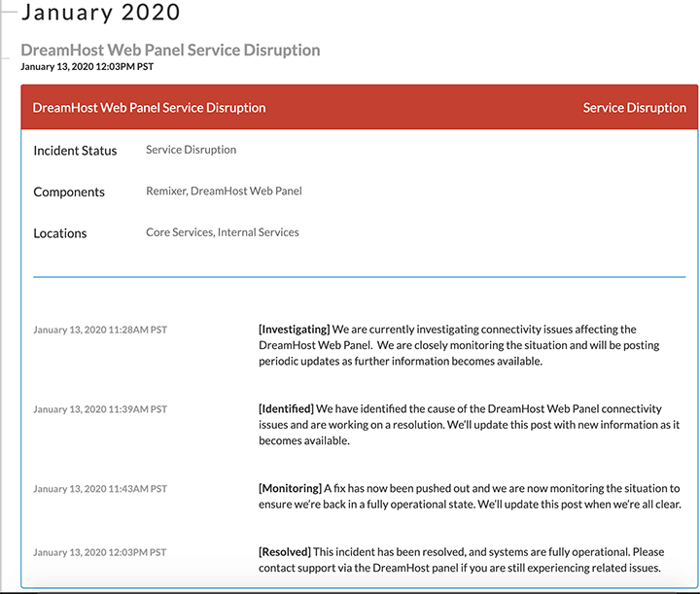This screenshot has height=594, width=700.
Task: Select the 'January 13, 2020 12:03PM PST' date under heading
Action: tap(87, 66)
